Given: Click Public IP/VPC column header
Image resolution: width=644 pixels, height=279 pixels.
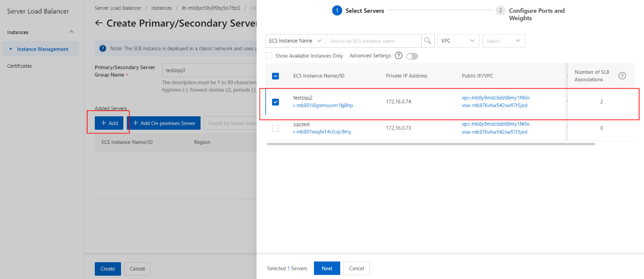Looking at the screenshot, I should [x=479, y=76].
